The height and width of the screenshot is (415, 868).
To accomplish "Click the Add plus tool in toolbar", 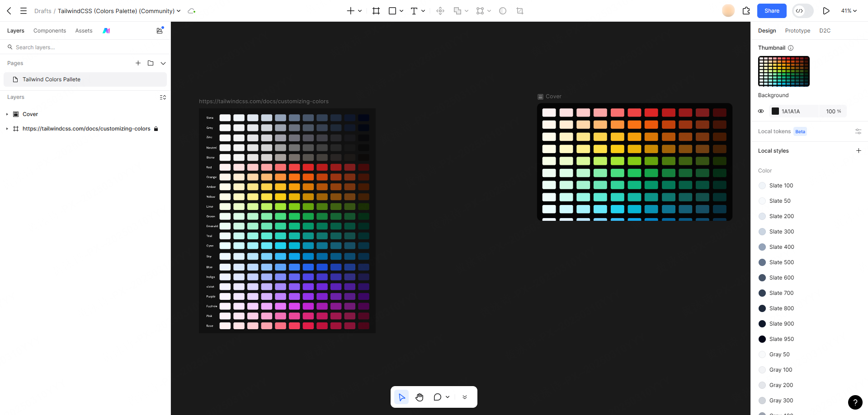I will [351, 11].
